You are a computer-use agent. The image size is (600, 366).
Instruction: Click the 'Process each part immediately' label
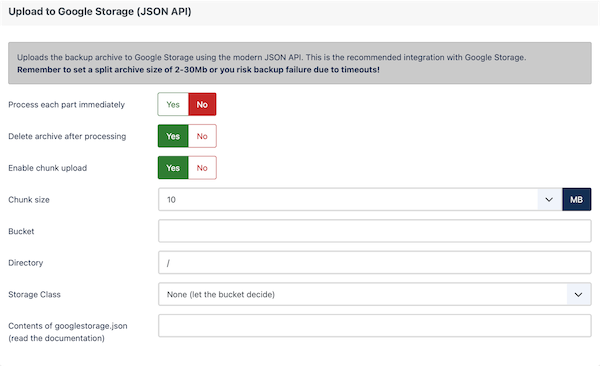pyautogui.click(x=67, y=105)
